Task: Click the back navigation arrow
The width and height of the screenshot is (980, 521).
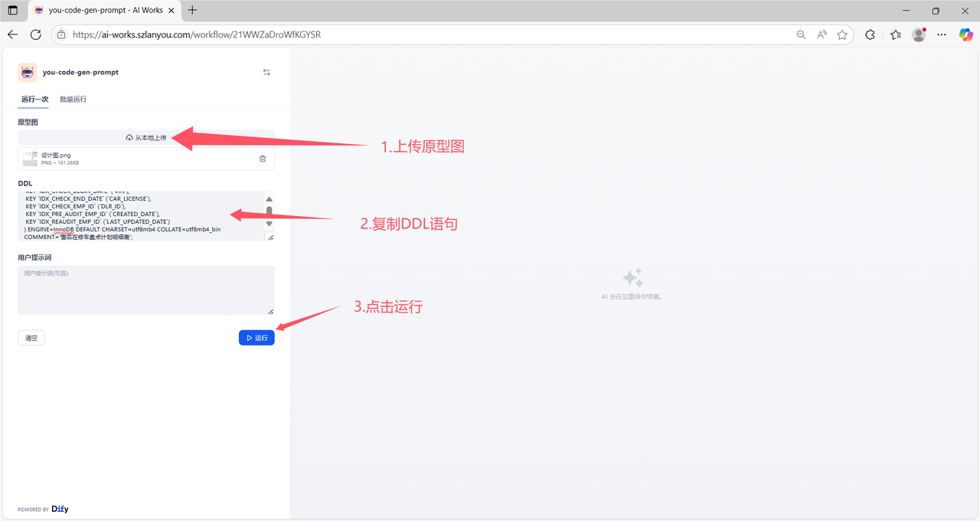Action: (12, 34)
